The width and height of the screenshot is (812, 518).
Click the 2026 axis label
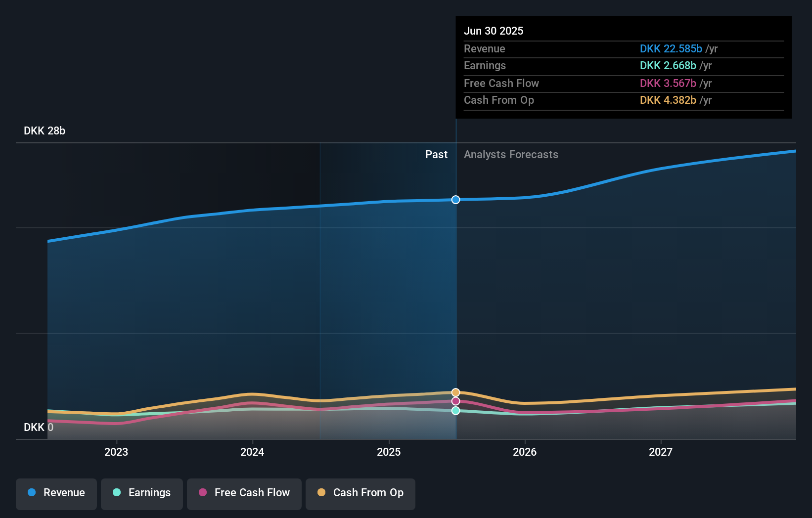pyautogui.click(x=525, y=452)
